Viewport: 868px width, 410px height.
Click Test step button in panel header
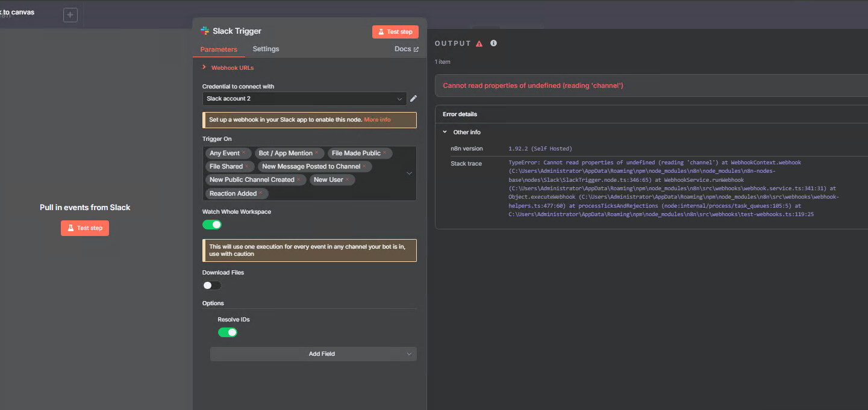pyautogui.click(x=395, y=32)
